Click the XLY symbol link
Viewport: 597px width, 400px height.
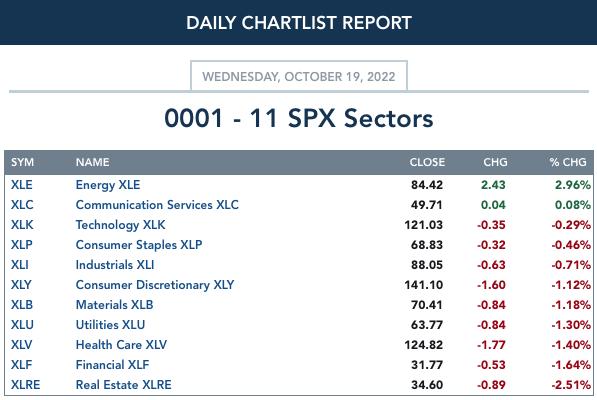click(21, 285)
